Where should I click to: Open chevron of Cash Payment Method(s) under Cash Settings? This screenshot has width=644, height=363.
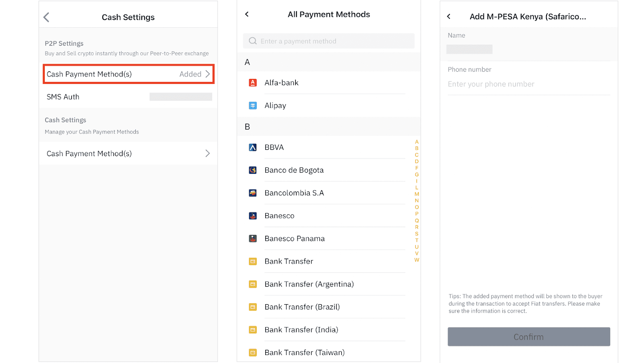point(208,153)
